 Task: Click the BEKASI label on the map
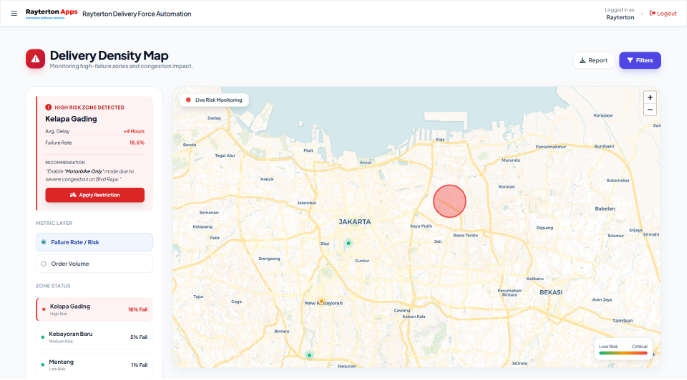tap(551, 292)
